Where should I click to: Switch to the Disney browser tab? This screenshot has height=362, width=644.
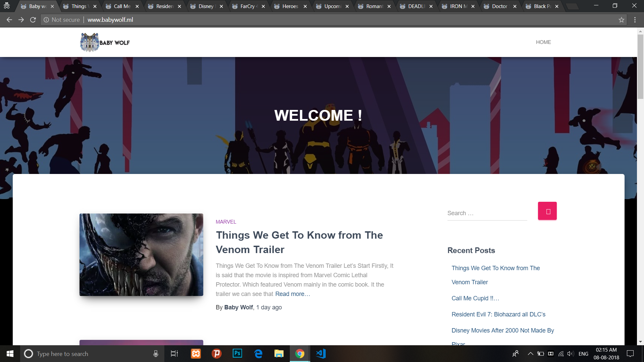pos(206,6)
